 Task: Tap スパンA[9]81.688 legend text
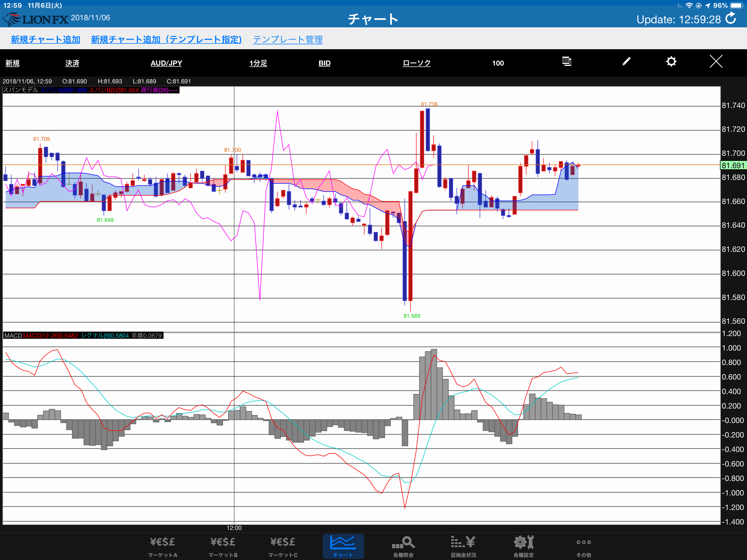click(x=63, y=90)
